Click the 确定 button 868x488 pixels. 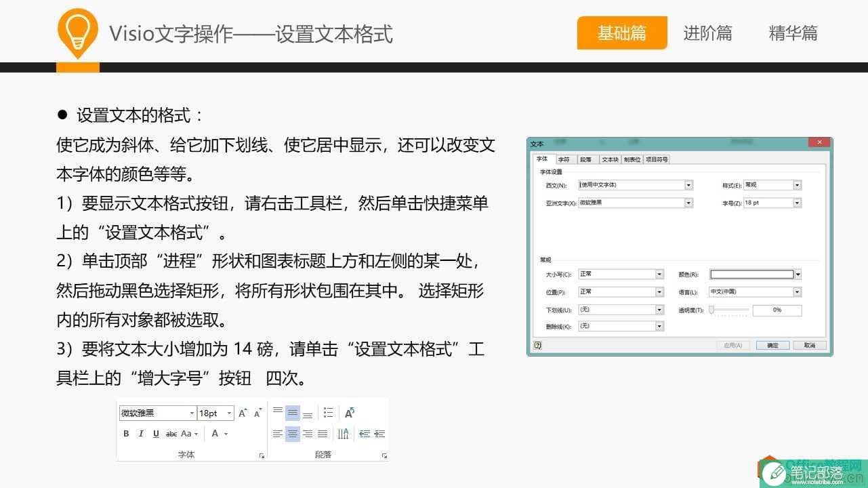tap(772, 346)
